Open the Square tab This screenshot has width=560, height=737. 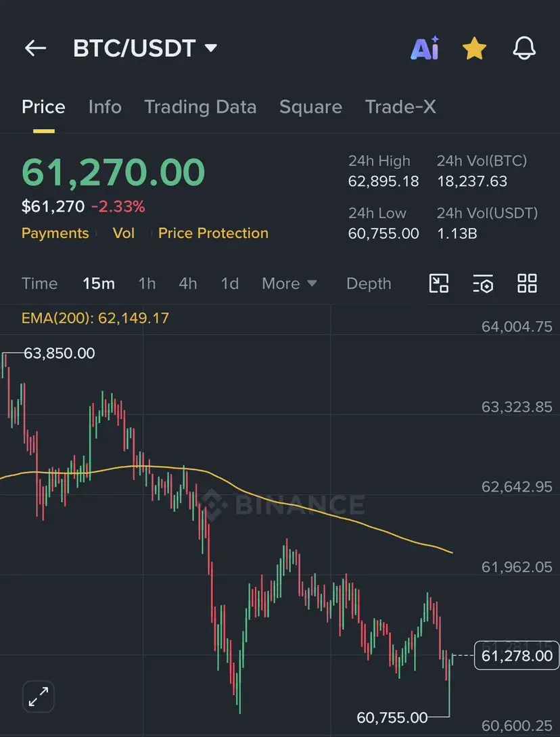tap(311, 107)
